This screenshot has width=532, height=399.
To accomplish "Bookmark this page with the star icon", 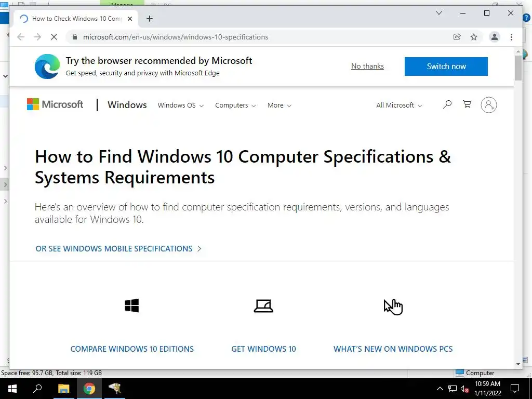I will (474, 37).
